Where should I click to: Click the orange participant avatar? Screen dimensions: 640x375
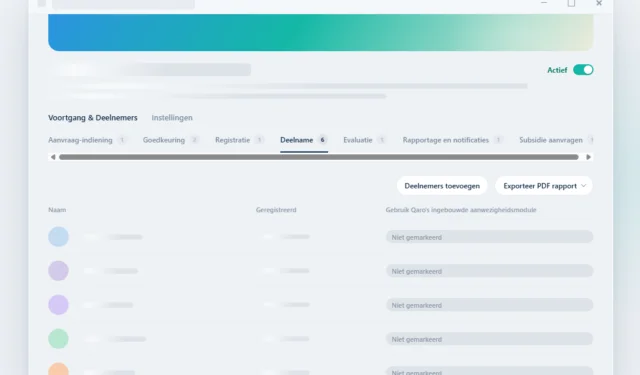point(58,369)
